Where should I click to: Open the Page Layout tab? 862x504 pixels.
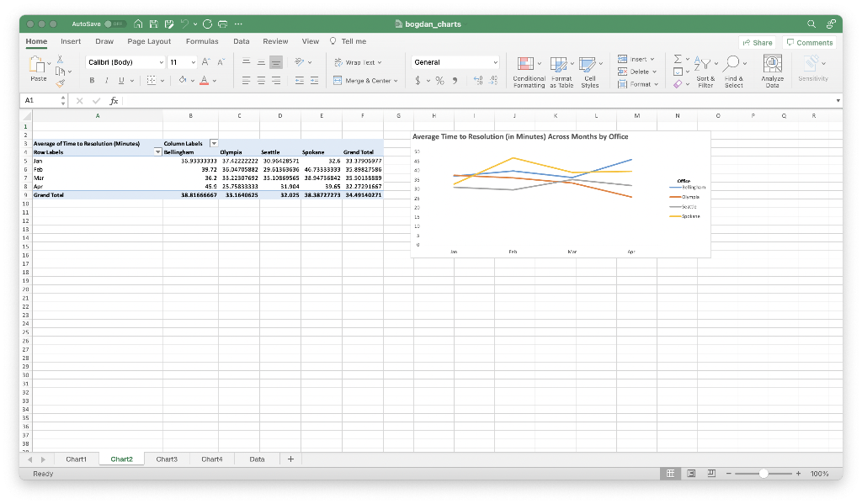pos(149,41)
